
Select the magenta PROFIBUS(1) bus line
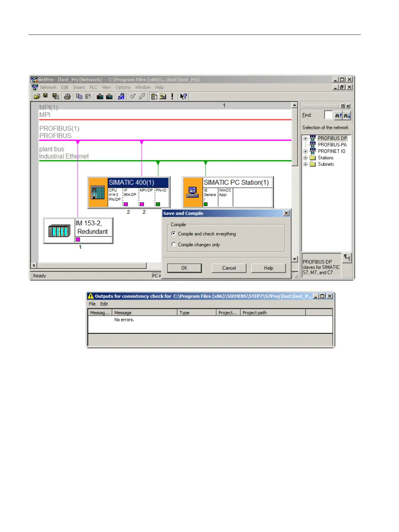click(x=165, y=140)
